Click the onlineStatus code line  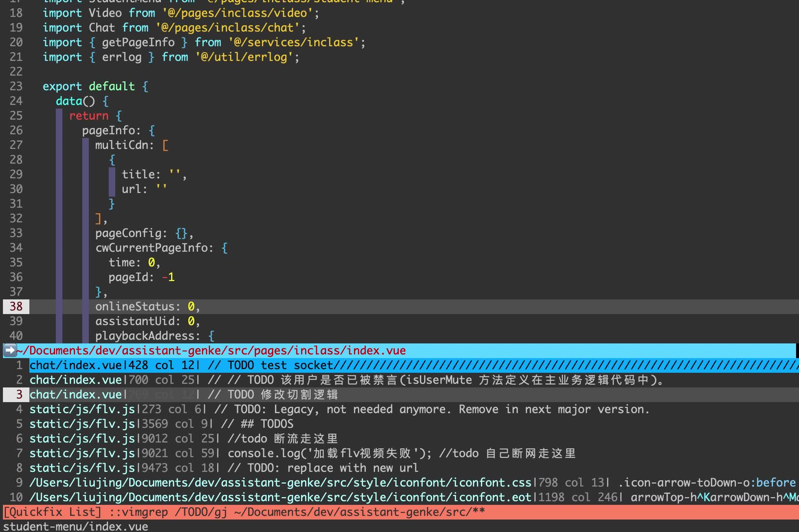pyautogui.click(x=147, y=306)
